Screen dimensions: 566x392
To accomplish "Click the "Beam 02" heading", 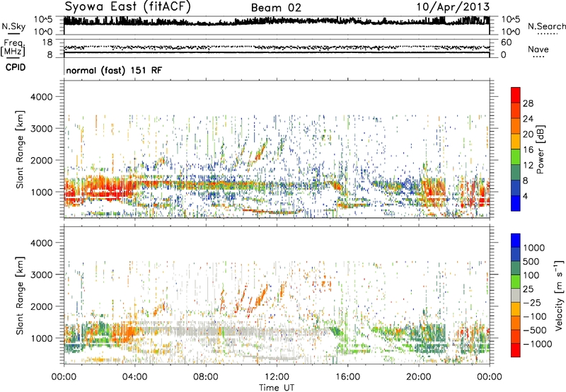I will 276,8.
